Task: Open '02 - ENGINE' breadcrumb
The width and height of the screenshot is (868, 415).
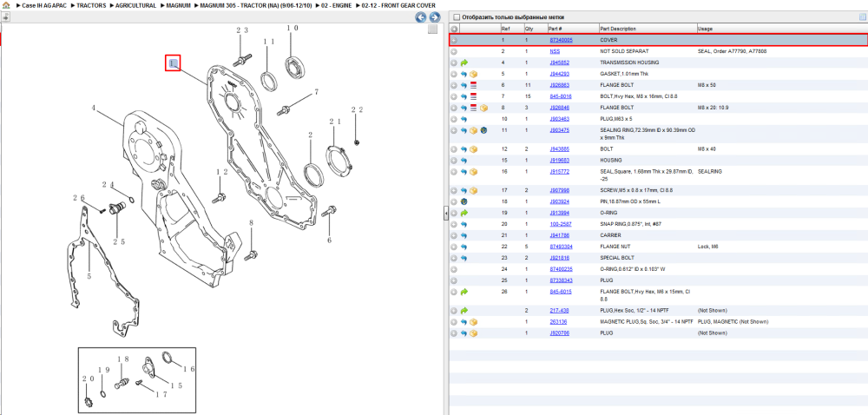Action: 337,5
